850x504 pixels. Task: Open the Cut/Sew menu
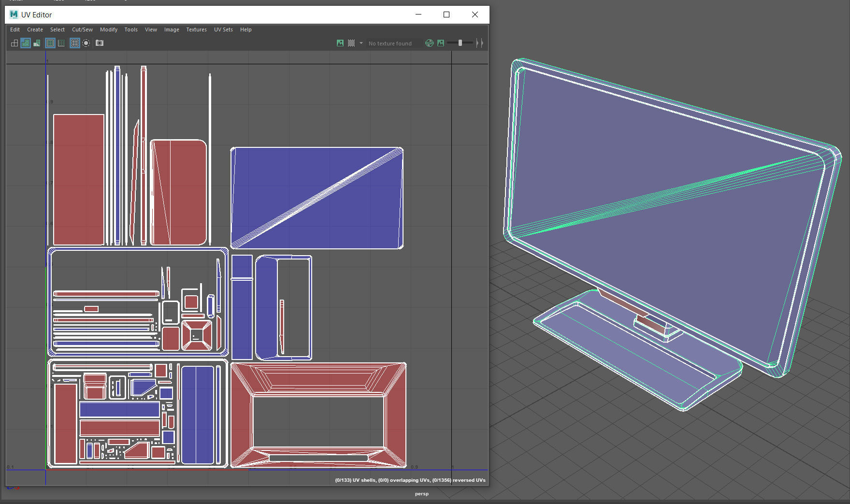click(82, 29)
